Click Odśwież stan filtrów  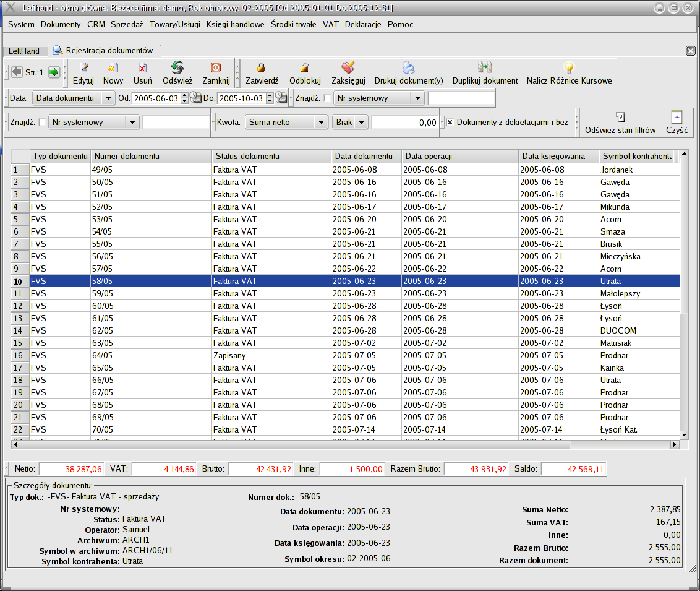[x=620, y=123]
